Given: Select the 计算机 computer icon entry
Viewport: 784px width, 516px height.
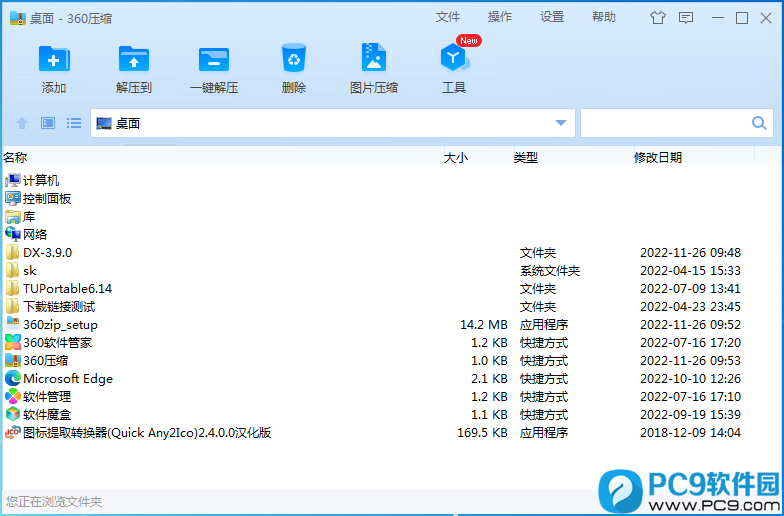Looking at the screenshot, I should (12, 180).
